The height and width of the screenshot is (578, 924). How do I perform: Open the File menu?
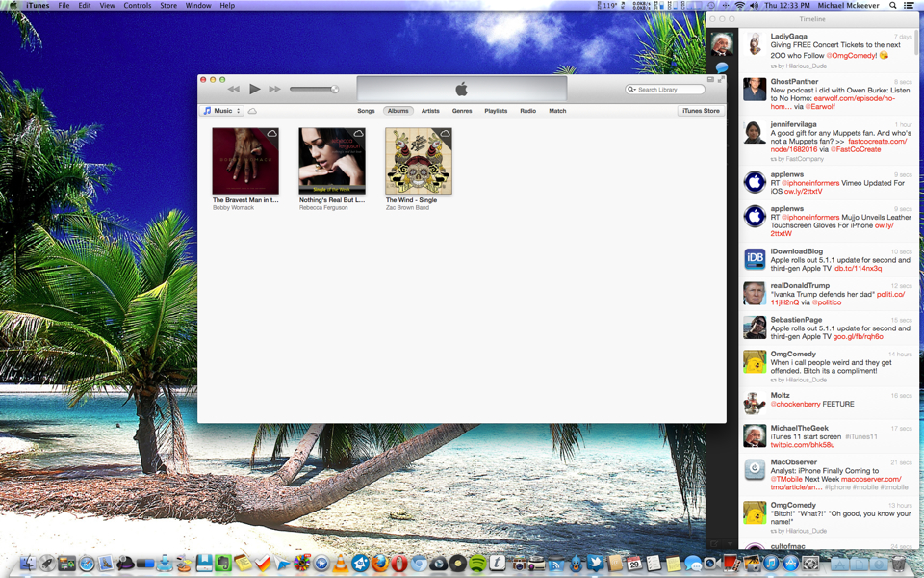tap(64, 6)
